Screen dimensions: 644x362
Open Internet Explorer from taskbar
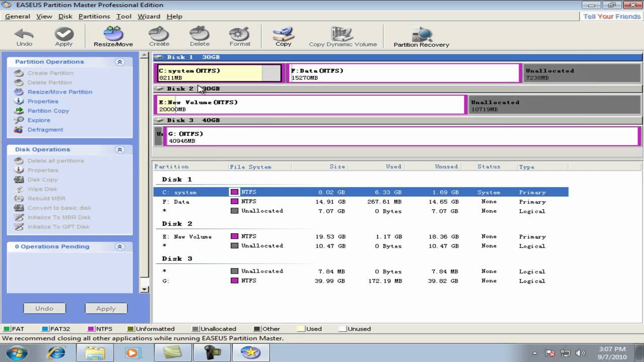(x=56, y=352)
